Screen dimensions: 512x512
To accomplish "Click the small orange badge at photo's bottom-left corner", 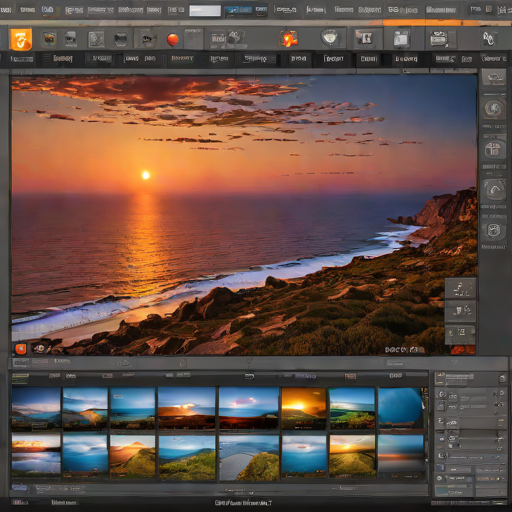I will click(x=20, y=349).
